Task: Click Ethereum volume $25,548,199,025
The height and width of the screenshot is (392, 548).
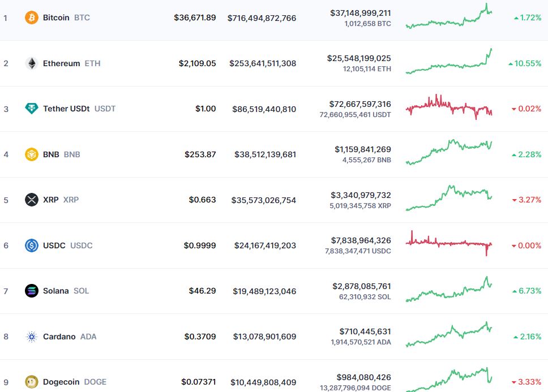Action: click(x=359, y=58)
